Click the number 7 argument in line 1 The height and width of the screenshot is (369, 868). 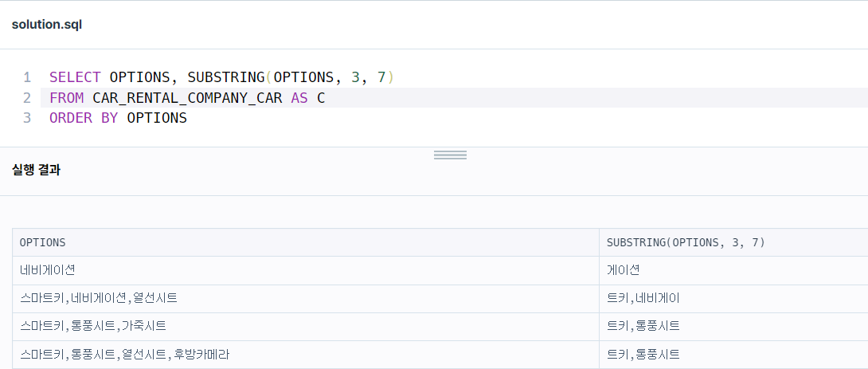[x=381, y=77]
